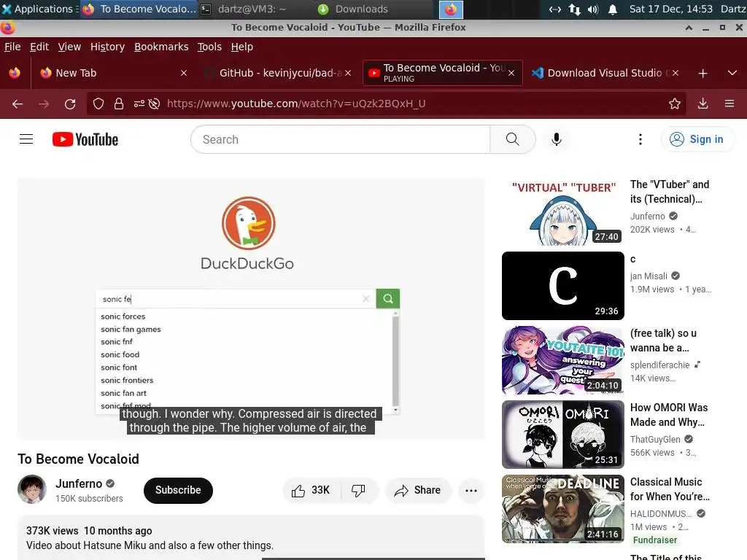Screen dimensions: 747x560
Task: Close the New Tab tab
Action: [184, 73]
